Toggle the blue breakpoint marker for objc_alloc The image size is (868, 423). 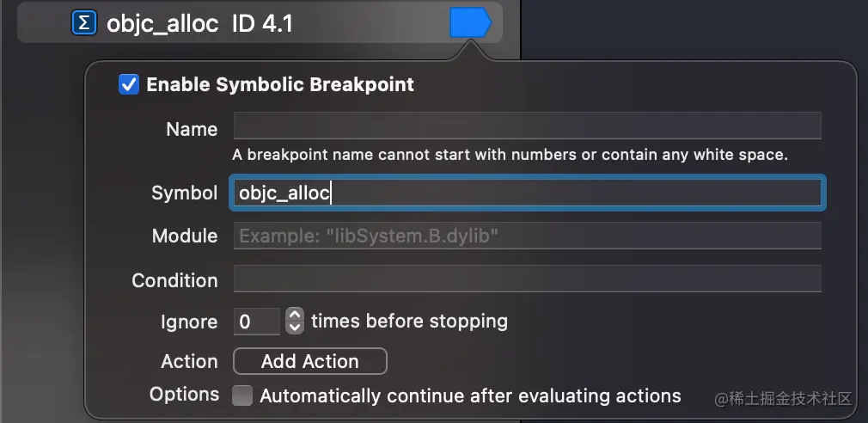(470, 22)
